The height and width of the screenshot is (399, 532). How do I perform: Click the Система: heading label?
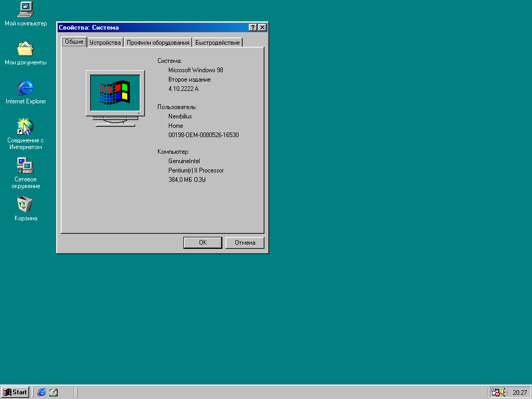click(170, 61)
